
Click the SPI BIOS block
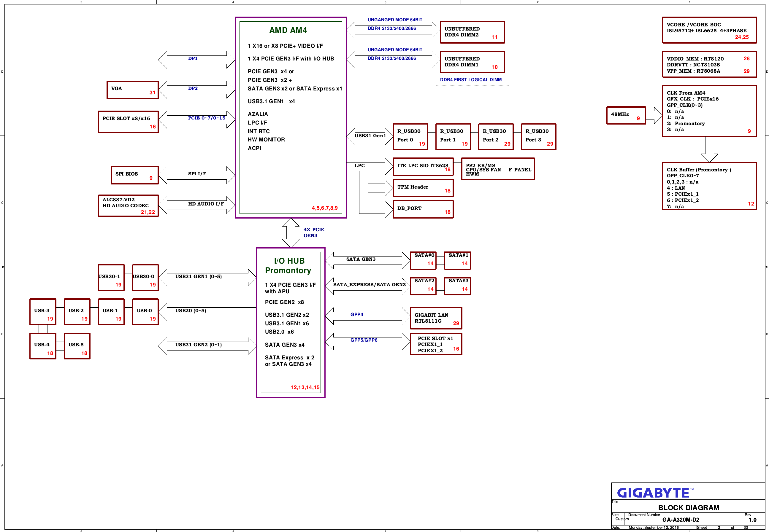point(134,175)
